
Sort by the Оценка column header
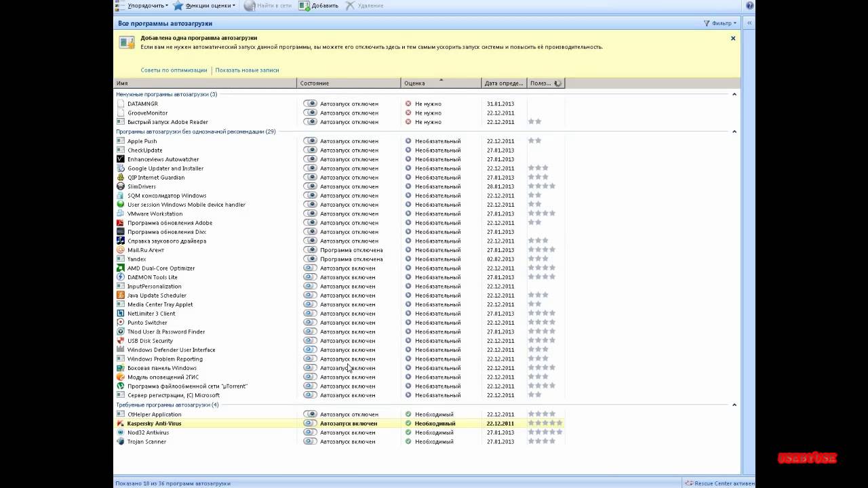tap(441, 83)
